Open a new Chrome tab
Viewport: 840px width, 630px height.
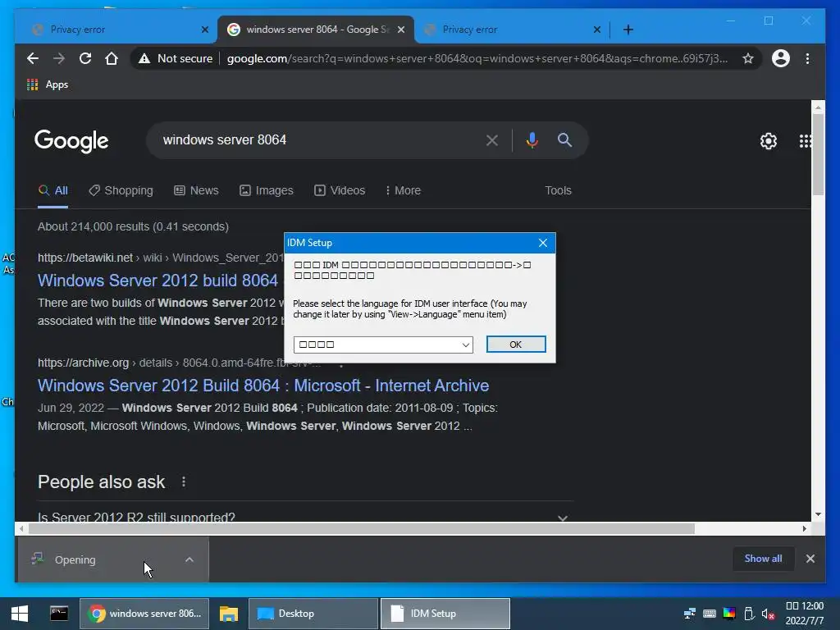[x=628, y=30]
